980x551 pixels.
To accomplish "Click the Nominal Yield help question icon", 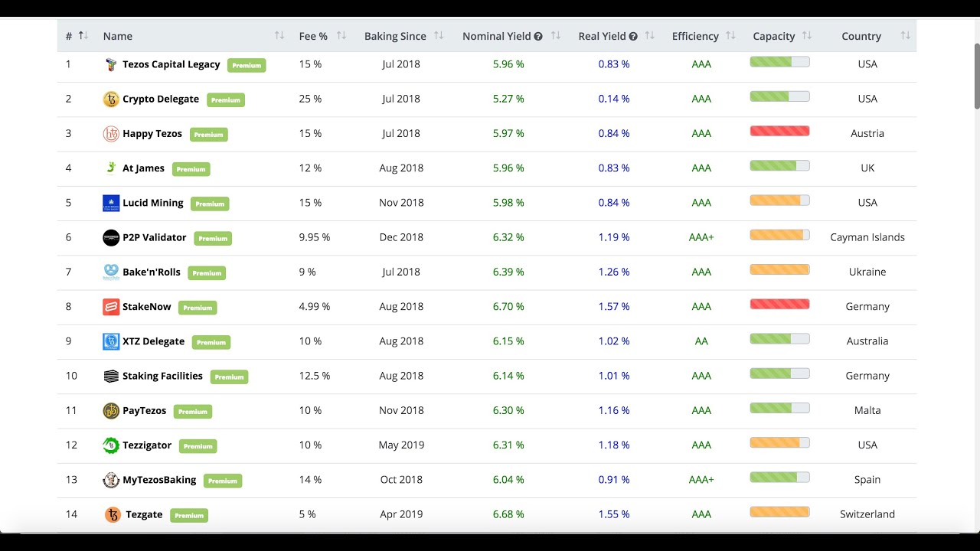I will [x=538, y=36].
